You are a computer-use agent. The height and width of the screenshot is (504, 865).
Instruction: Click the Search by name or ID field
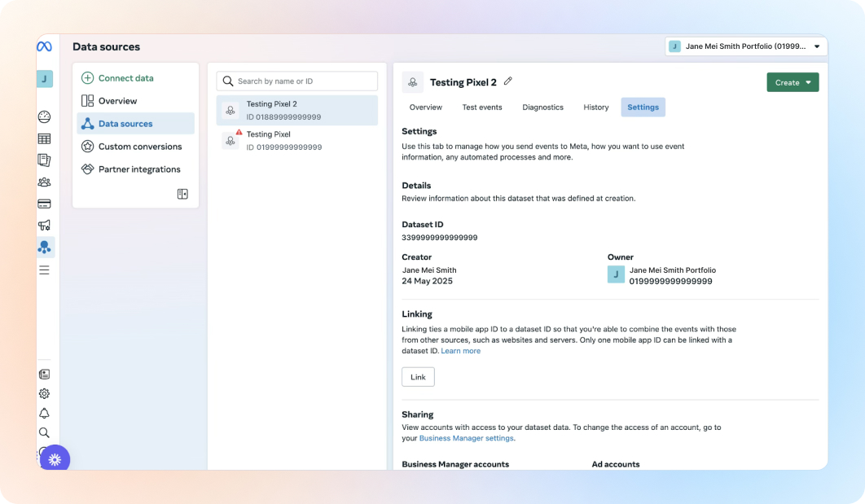(296, 81)
